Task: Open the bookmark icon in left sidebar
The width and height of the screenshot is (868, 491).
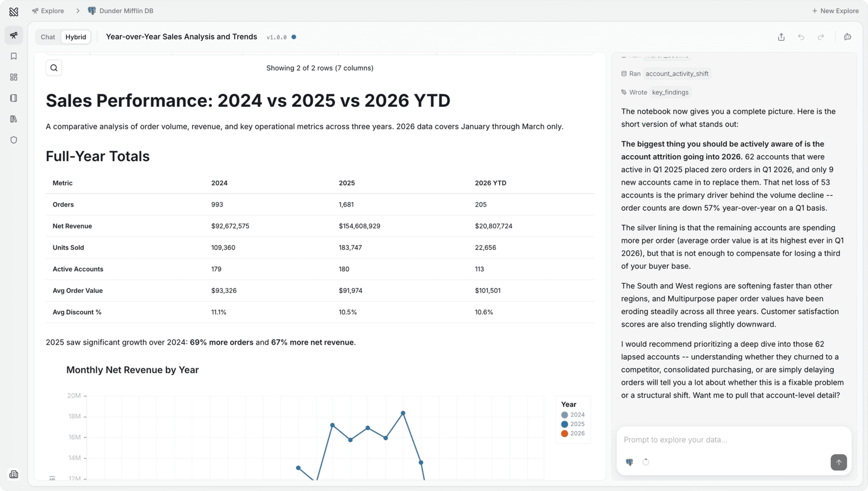Action: (14, 56)
